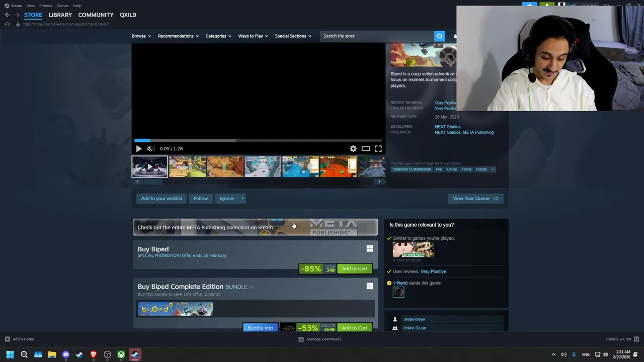Open the Recommendations dropdown
Screen dimensions: 644x362
click(178, 36)
